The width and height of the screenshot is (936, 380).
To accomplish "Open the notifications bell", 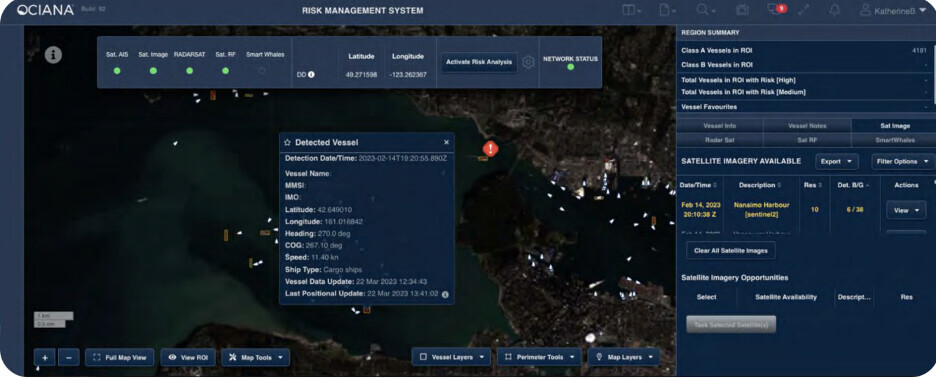I will pyautogui.click(x=835, y=10).
